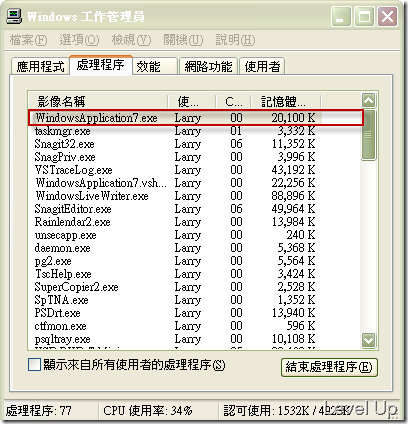Switch to the 網路功能 tab
The image size is (408, 424).
[208, 66]
